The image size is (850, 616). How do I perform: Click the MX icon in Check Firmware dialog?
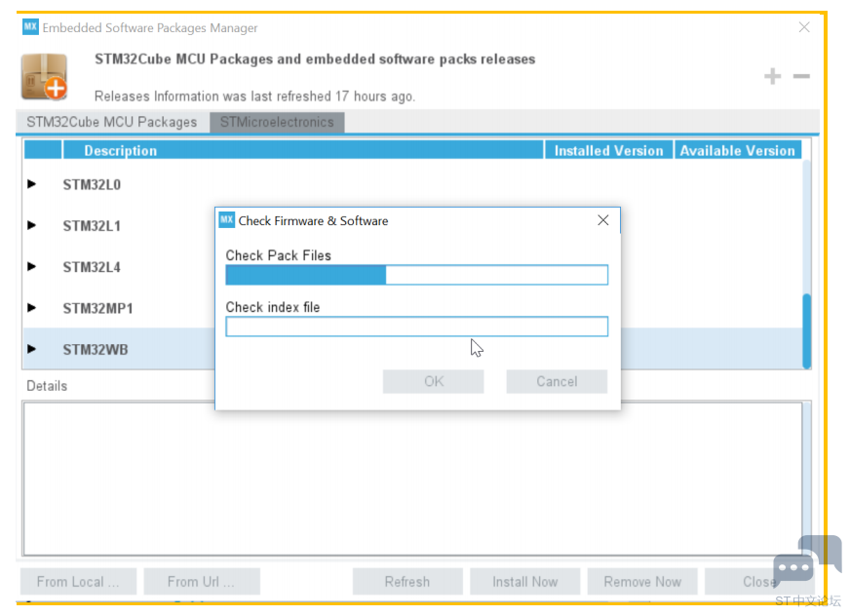226,220
